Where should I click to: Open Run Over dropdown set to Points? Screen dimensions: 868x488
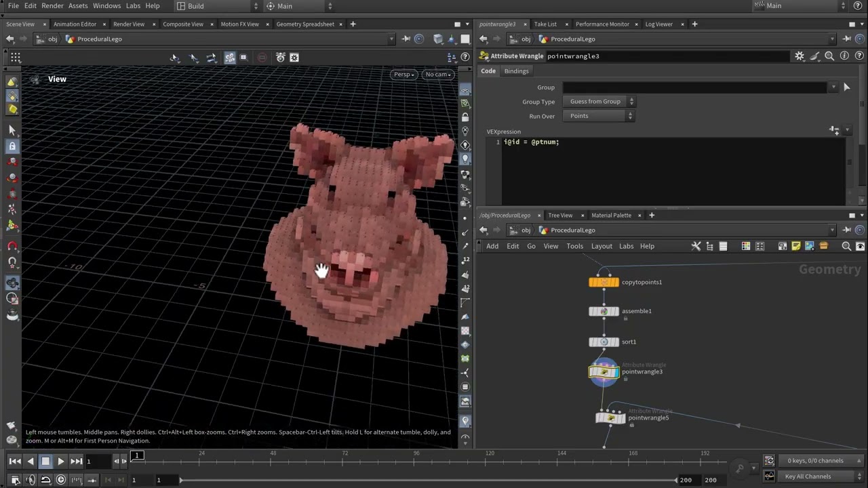pyautogui.click(x=599, y=116)
